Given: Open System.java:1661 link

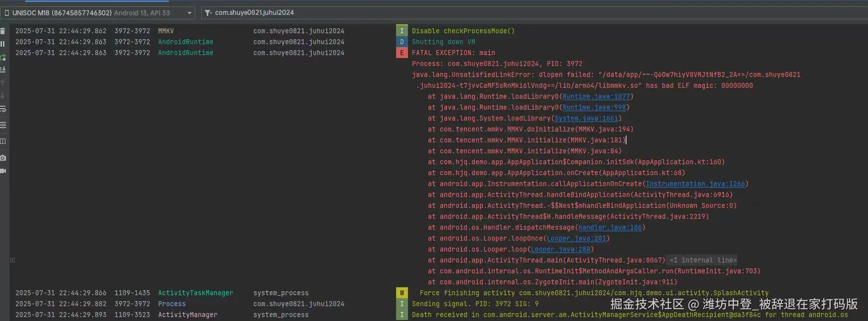Looking at the screenshot, I should tap(586, 118).
